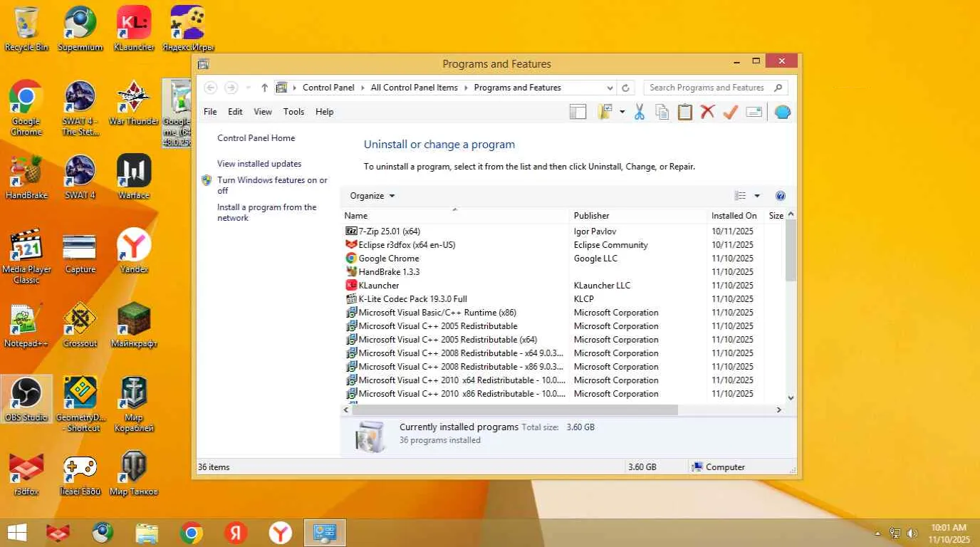Sort by the Installed On column header
The height and width of the screenshot is (547, 980).
coord(734,215)
